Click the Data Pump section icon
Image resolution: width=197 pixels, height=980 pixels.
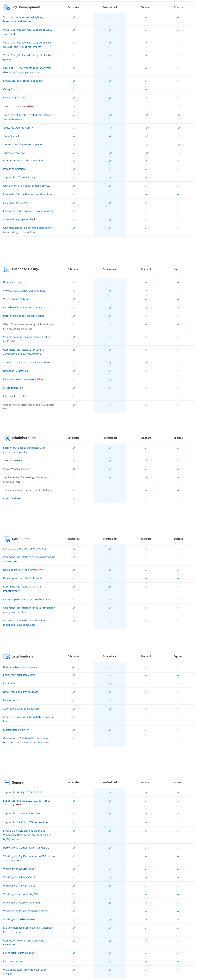(7, 539)
